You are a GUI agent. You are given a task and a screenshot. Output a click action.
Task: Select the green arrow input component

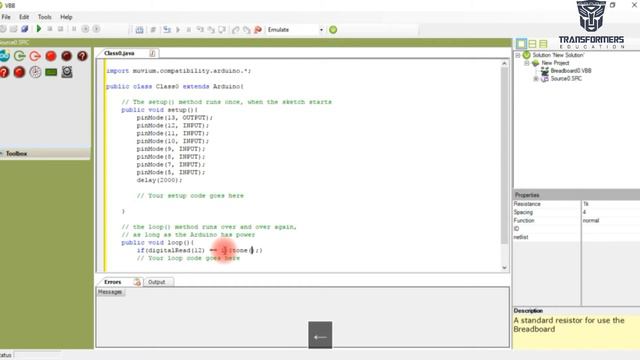[19, 56]
